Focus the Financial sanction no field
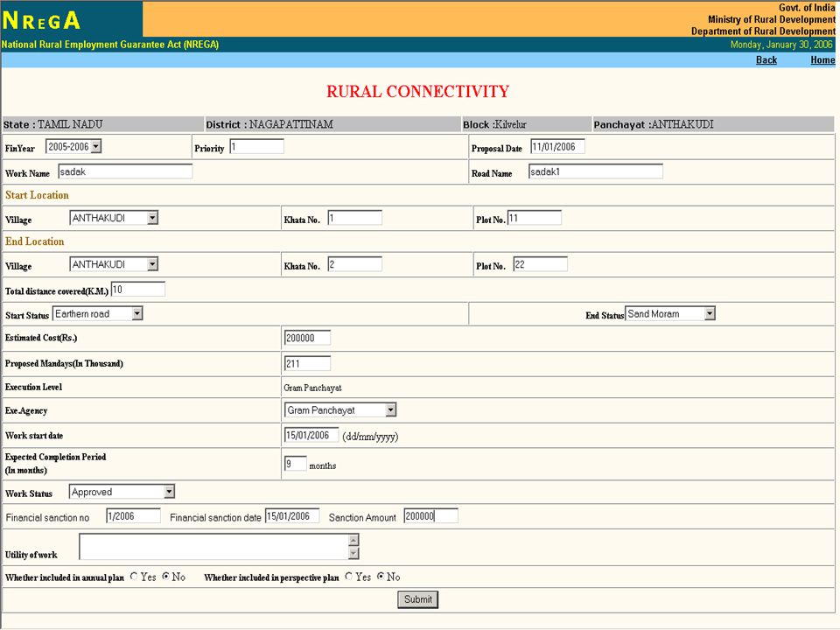The height and width of the screenshot is (630, 840). click(x=133, y=516)
